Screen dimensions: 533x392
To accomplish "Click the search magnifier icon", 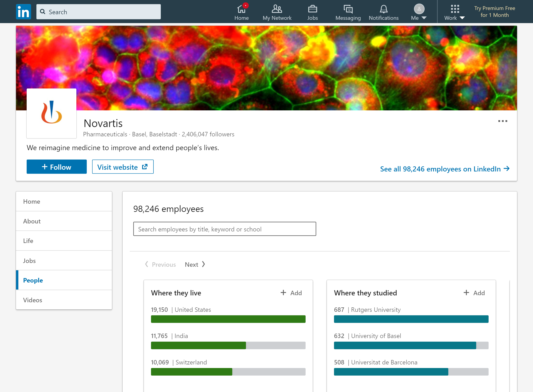I will (43, 12).
